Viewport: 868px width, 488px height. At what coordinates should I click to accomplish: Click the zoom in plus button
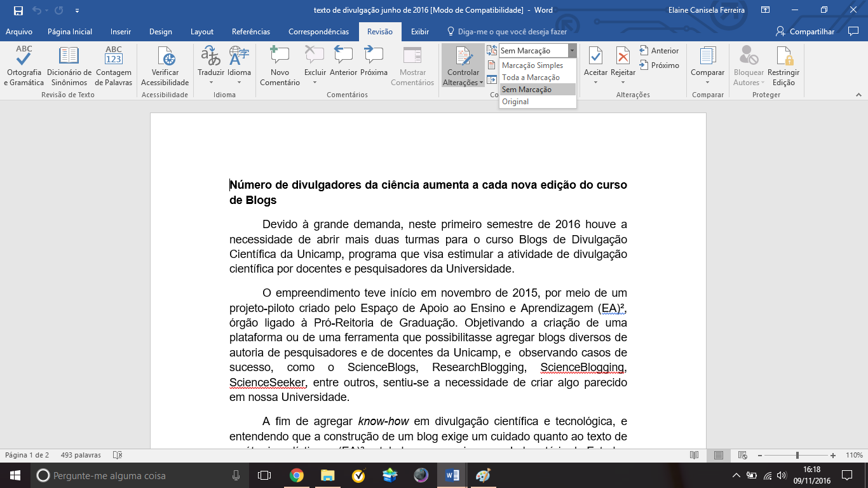point(833,455)
